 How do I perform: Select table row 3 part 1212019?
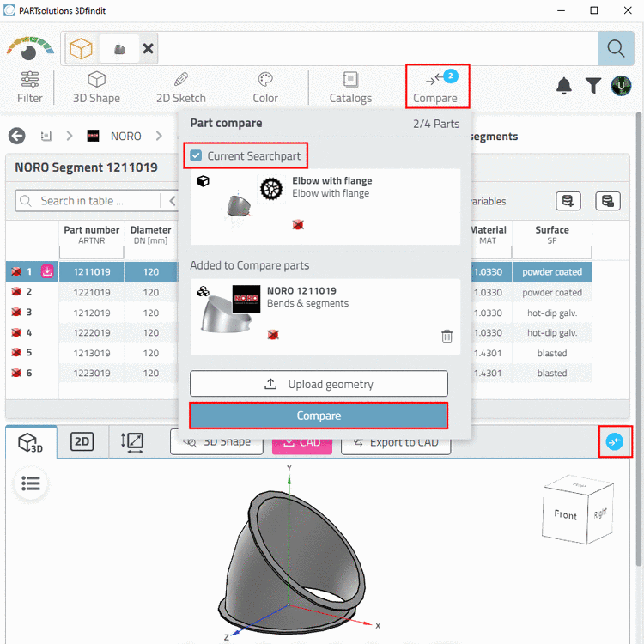coord(92,313)
